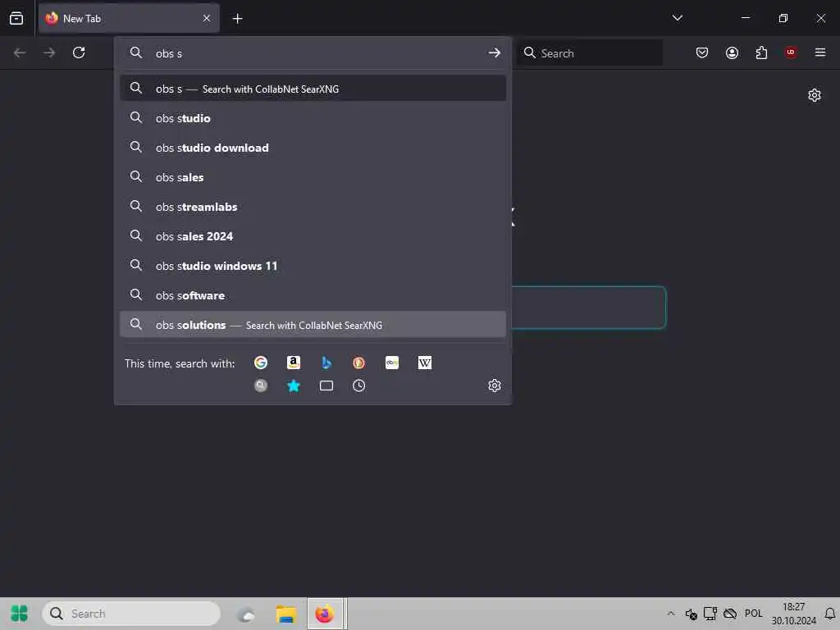Search once with the Bing icon
840x630 pixels.
(x=326, y=363)
